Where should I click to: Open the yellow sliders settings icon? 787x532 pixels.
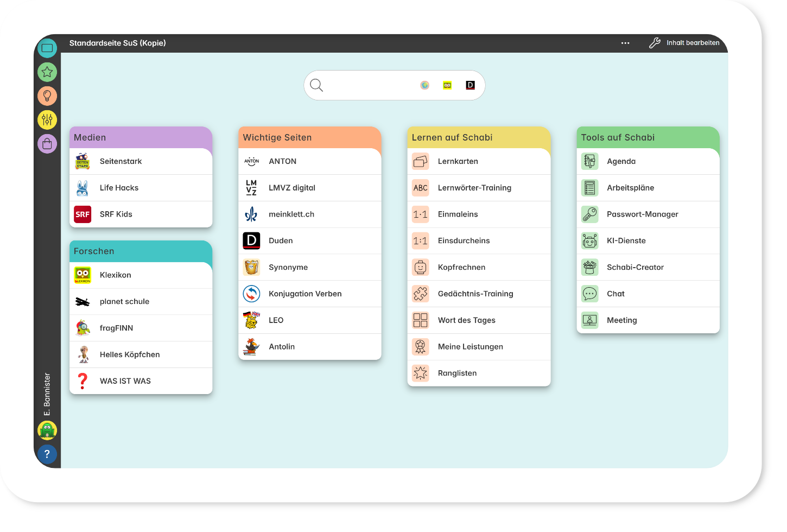tap(47, 119)
